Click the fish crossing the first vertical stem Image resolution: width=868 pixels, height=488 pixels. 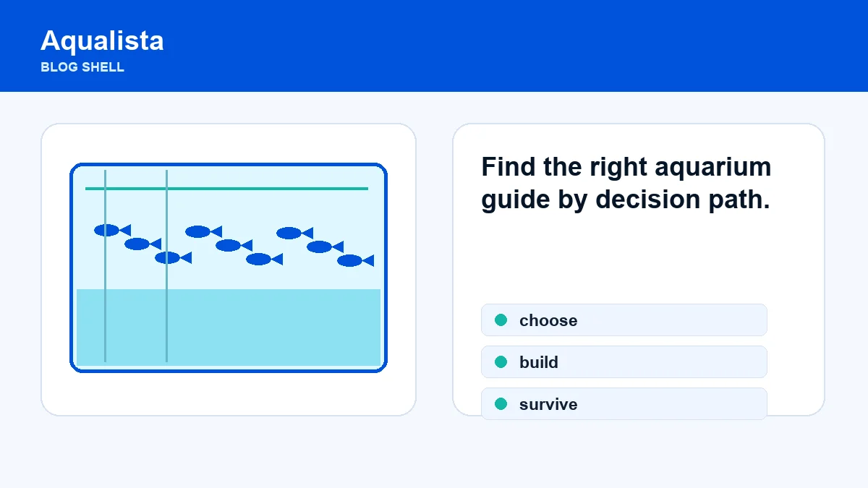(112, 230)
